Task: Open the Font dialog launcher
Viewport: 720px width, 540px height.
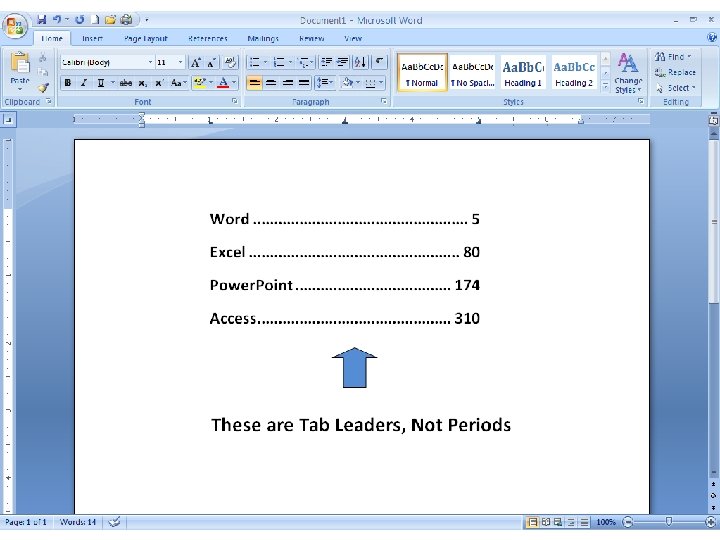Action: [235, 101]
